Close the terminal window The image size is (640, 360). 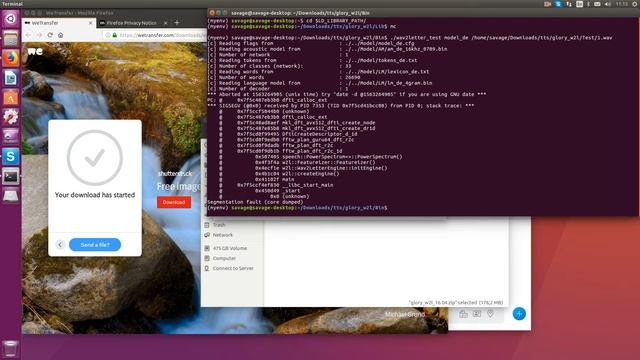pyautogui.click(x=212, y=13)
